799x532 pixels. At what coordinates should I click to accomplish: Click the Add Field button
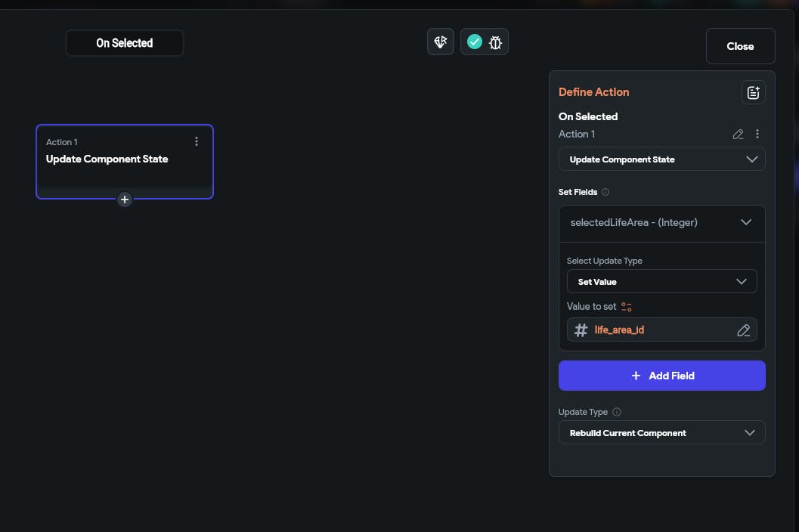[x=661, y=376]
